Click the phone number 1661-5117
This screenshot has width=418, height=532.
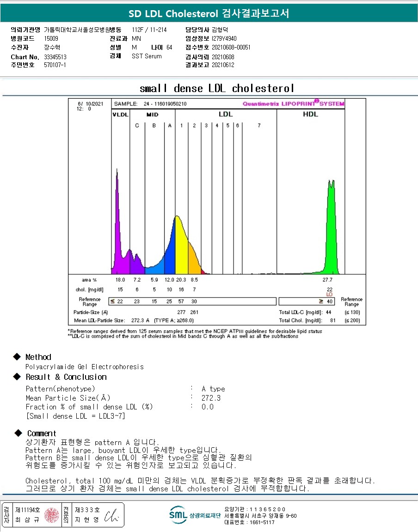(x=262, y=522)
